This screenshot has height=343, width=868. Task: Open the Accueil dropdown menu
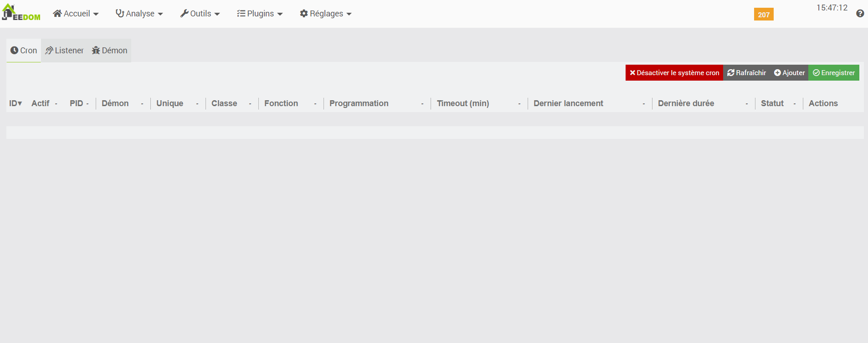(76, 14)
